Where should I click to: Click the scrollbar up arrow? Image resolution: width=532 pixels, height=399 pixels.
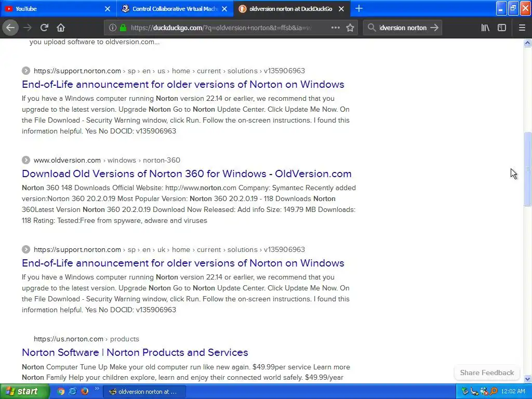pyautogui.click(x=527, y=43)
